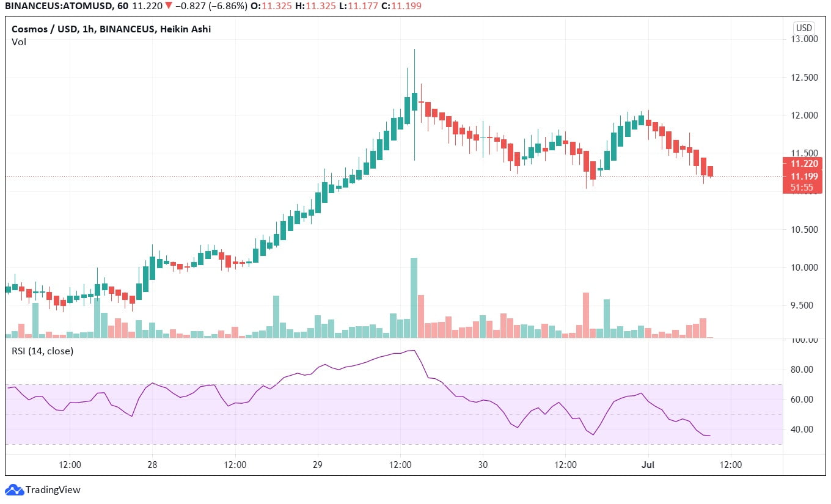Open the TradingView text link
The width and height of the screenshot is (831, 504).
pos(53,490)
